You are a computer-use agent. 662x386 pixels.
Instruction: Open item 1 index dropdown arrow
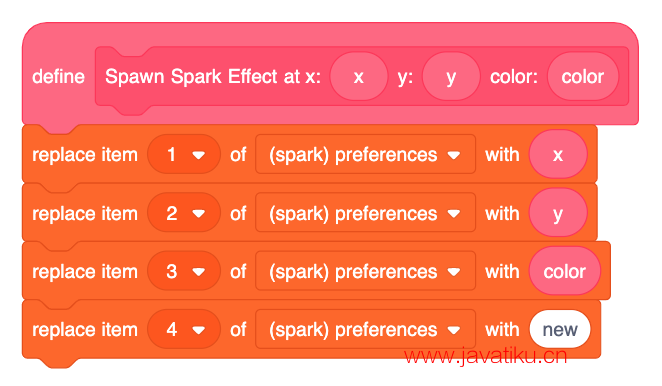pyautogui.click(x=198, y=155)
